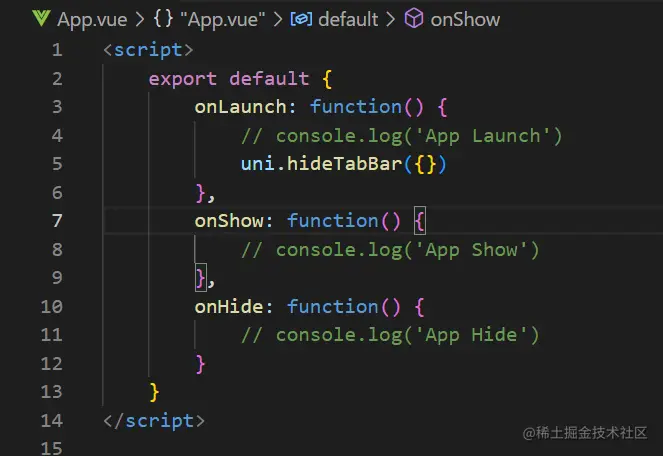This screenshot has width=663, height=456.
Task: Click onShow property name in code line 7
Action: click(229, 221)
